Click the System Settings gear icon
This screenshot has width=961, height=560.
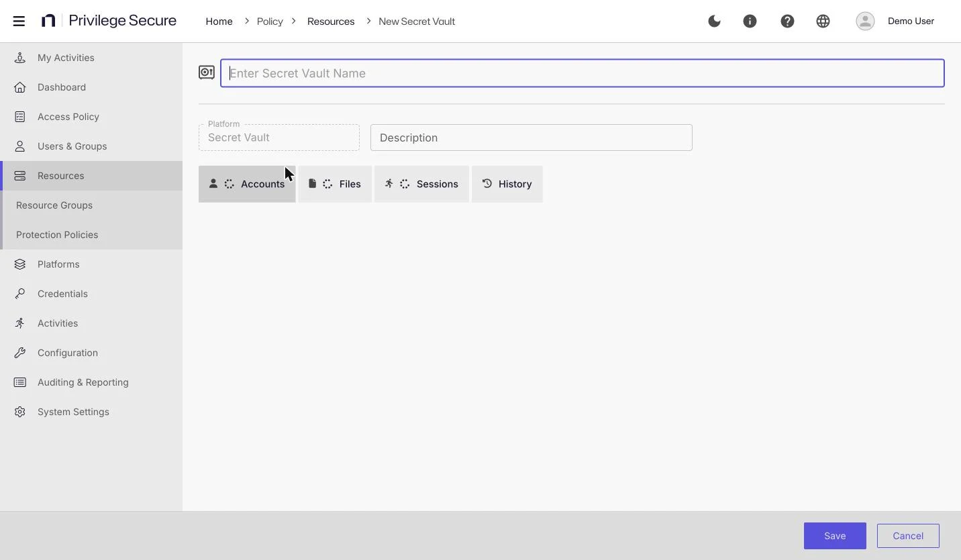point(20,412)
